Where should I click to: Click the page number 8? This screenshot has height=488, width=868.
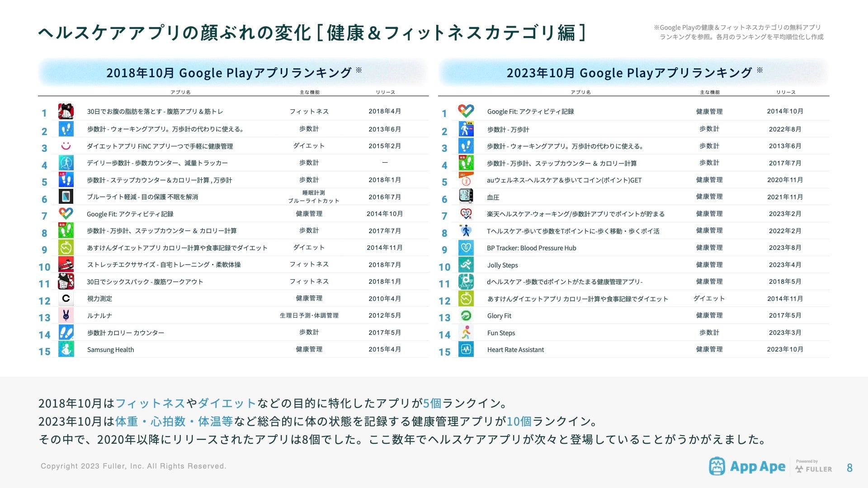(x=849, y=468)
